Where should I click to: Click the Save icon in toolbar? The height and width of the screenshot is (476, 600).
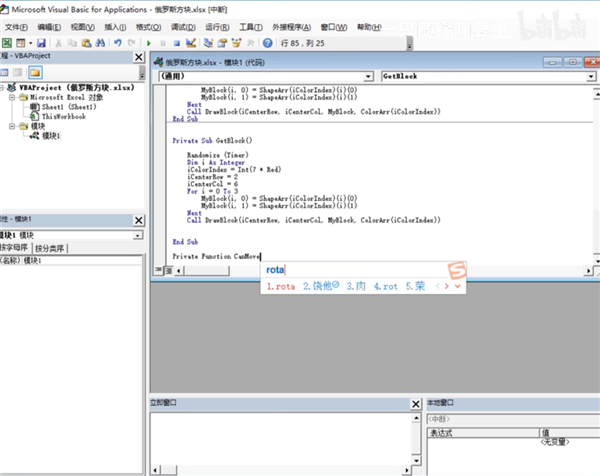[x=41, y=43]
